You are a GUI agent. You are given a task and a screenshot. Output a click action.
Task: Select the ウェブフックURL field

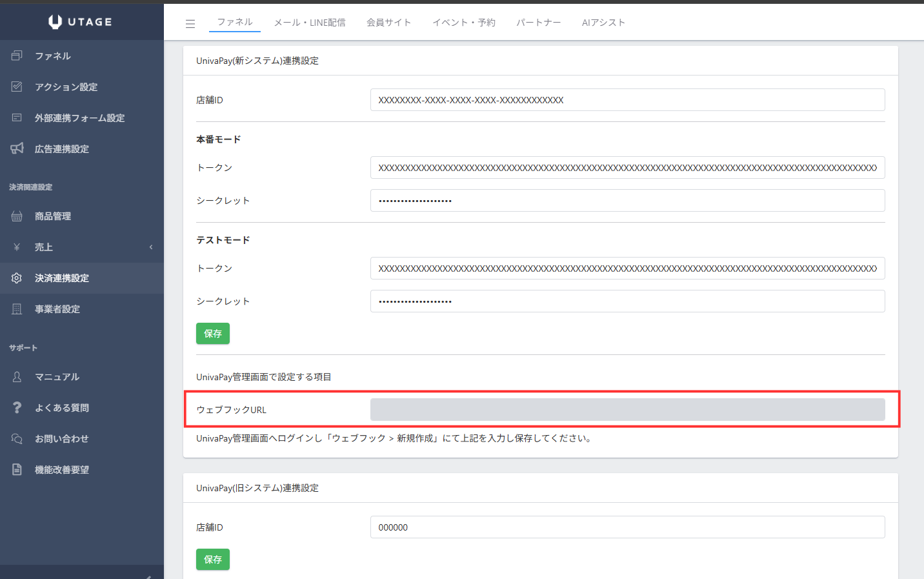tap(627, 410)
